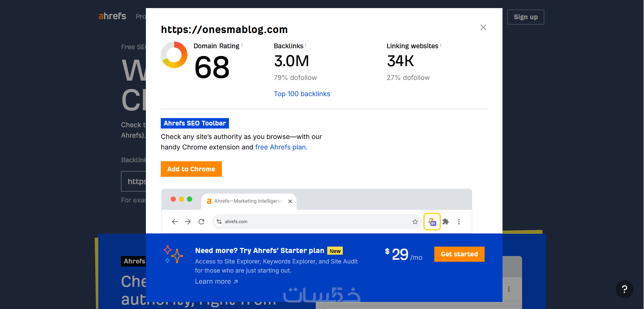
Task: Click the Ahrefs logo in header
Action: point(112,16)
